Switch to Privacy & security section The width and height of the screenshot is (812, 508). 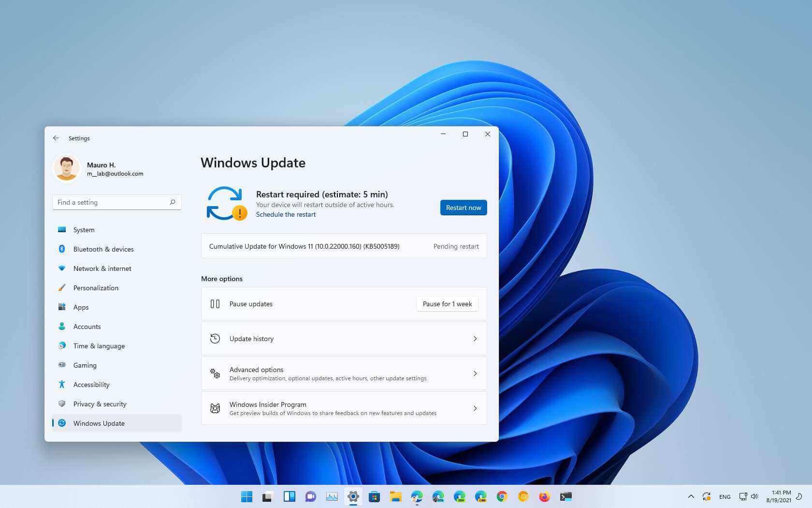coord(100,404)
